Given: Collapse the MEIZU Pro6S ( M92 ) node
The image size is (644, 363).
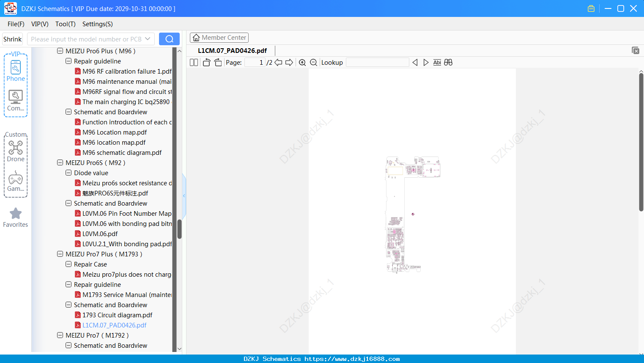Looking at the screenshot, I should click(60, 163).
